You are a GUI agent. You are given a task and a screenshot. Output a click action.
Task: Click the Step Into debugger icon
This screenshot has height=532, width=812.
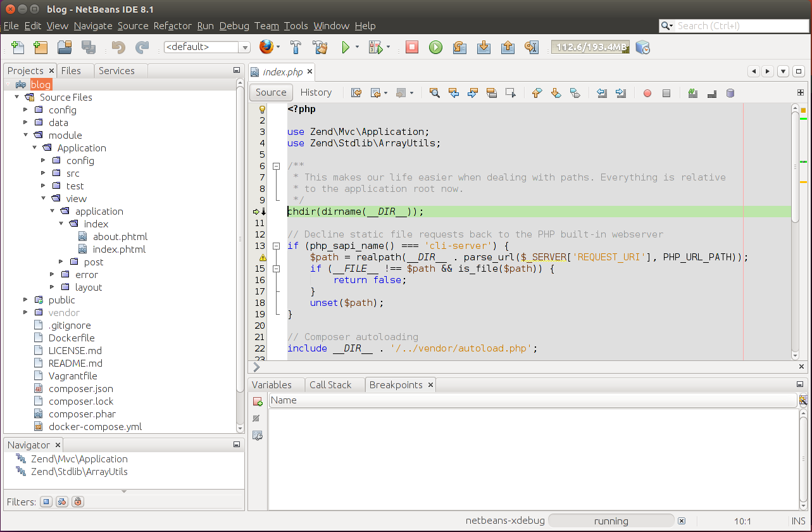pyautogui.click(x=484, y=47)
